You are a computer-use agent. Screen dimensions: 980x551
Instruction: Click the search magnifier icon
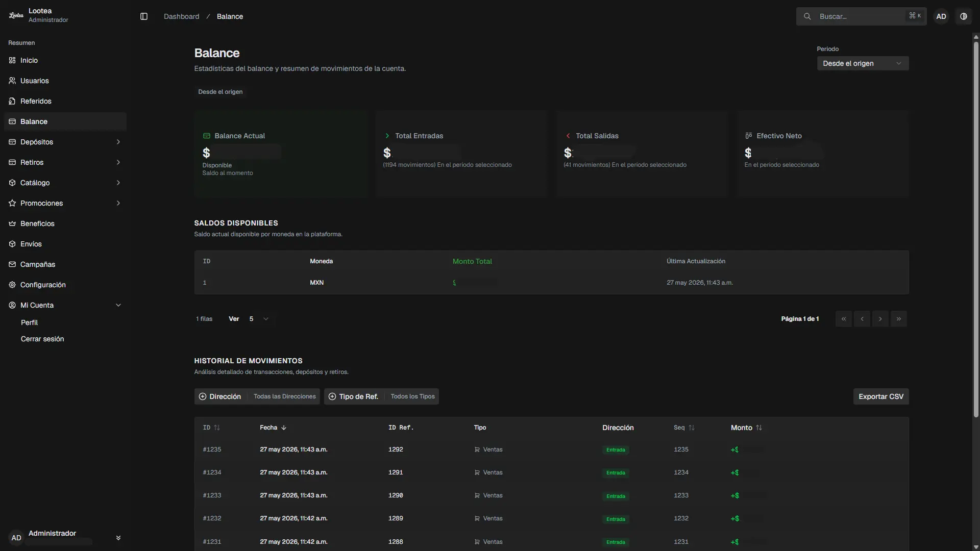(x=807, y=16)
